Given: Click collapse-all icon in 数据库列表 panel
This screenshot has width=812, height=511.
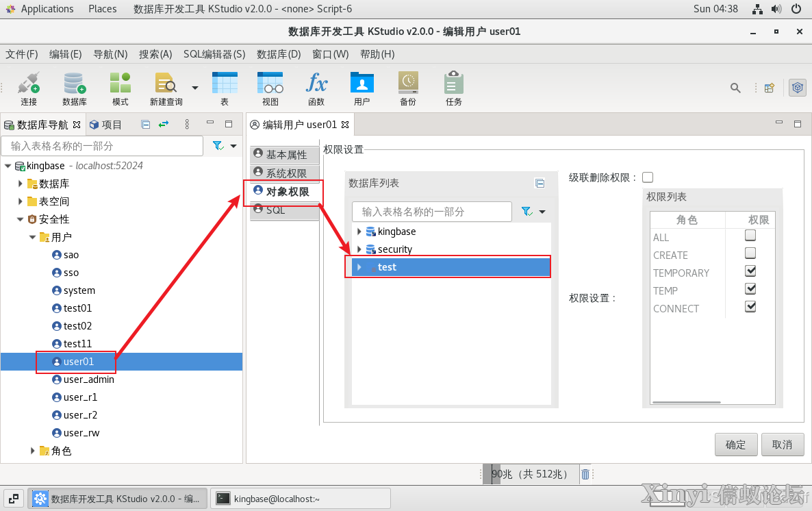Looking at the screenshot, I should pos(540,183).
